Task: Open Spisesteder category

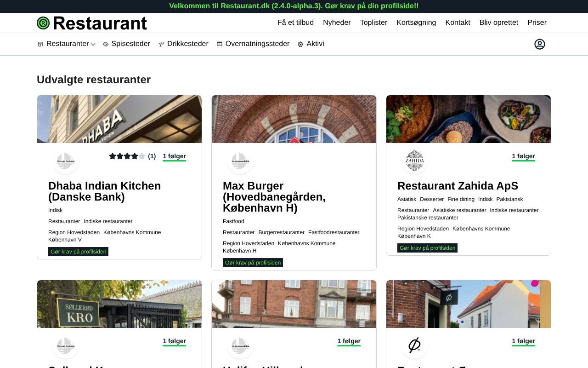Action: pyautogui.click(x=130, y=44)
